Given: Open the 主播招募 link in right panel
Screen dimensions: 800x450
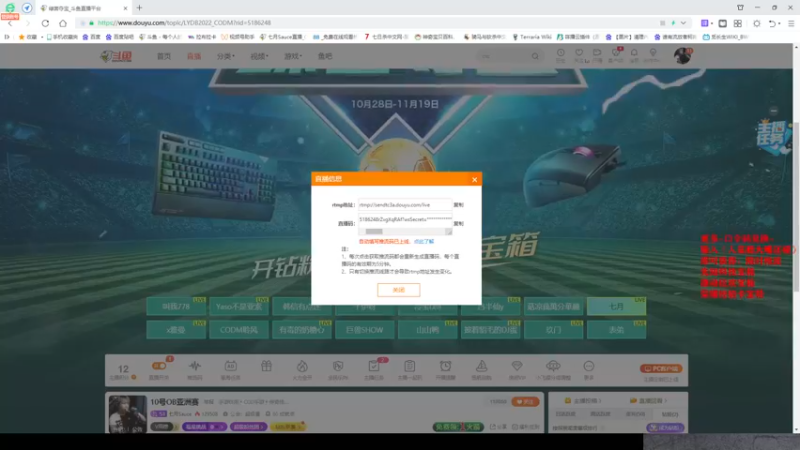Looking at the screenshot, I should tap(583, 401).
